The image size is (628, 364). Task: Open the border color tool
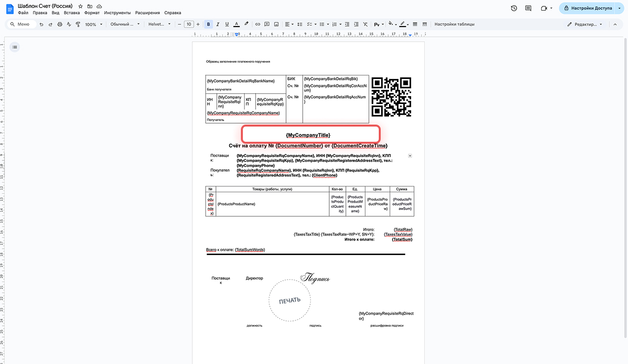click(404, 24)
